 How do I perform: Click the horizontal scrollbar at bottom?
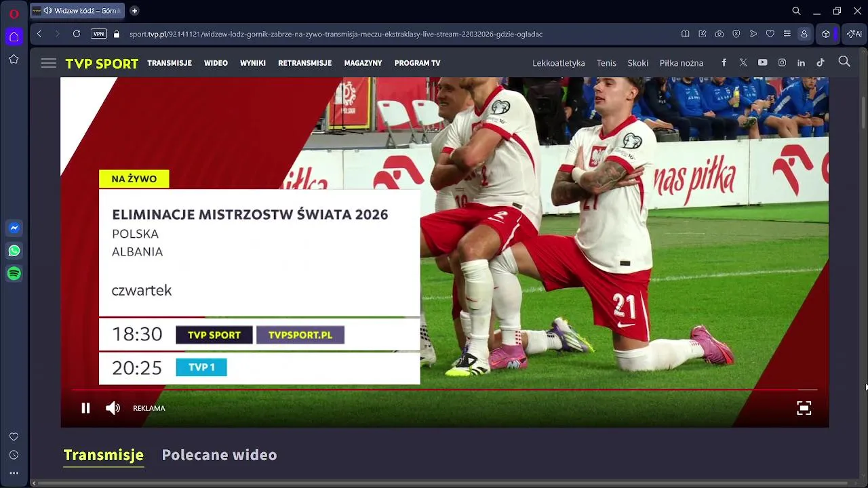pos(442,483)
